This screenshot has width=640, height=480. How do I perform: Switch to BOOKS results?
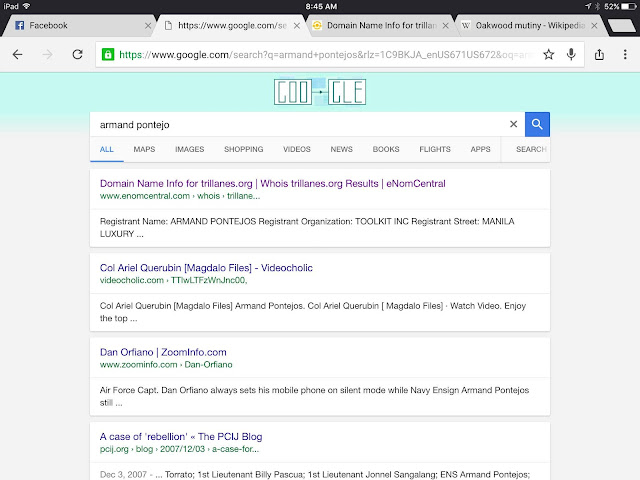386,149
